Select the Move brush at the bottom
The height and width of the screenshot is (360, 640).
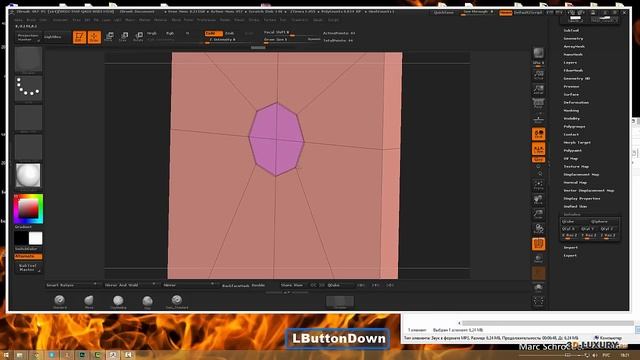(89, 302)
